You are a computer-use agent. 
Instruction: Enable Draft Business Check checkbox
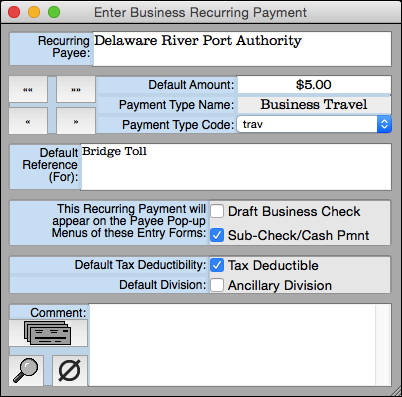click(x=217, y=211)
